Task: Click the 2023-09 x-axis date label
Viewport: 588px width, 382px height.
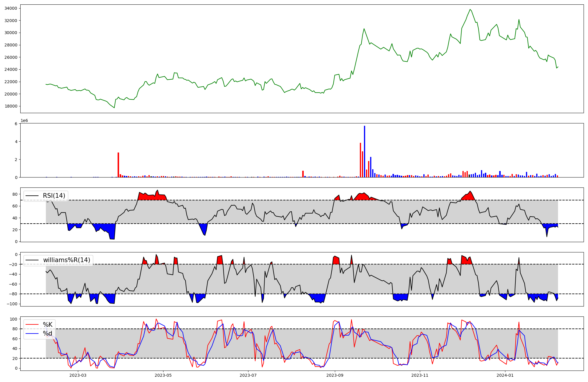Action: tap(335, 375)
